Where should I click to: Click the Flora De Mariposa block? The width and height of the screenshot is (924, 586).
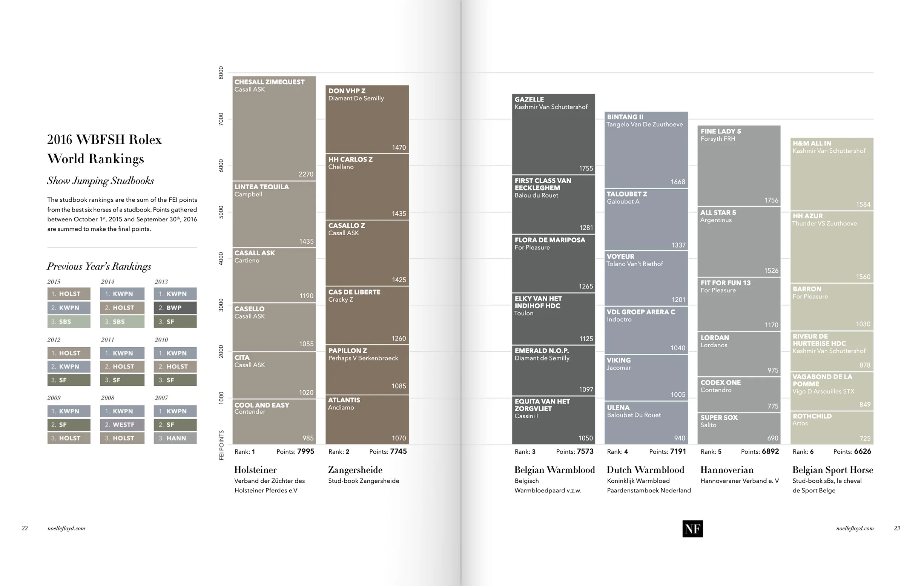pos(553,263)
